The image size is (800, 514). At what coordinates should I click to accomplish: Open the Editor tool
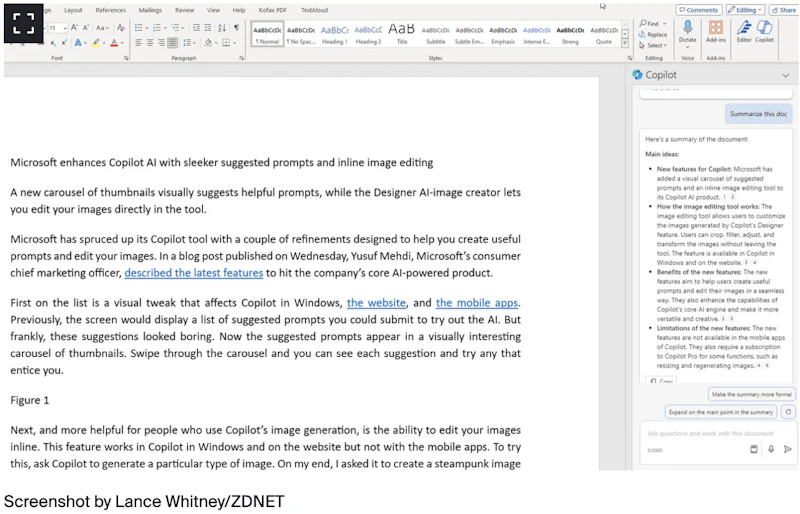pos(744,32)
